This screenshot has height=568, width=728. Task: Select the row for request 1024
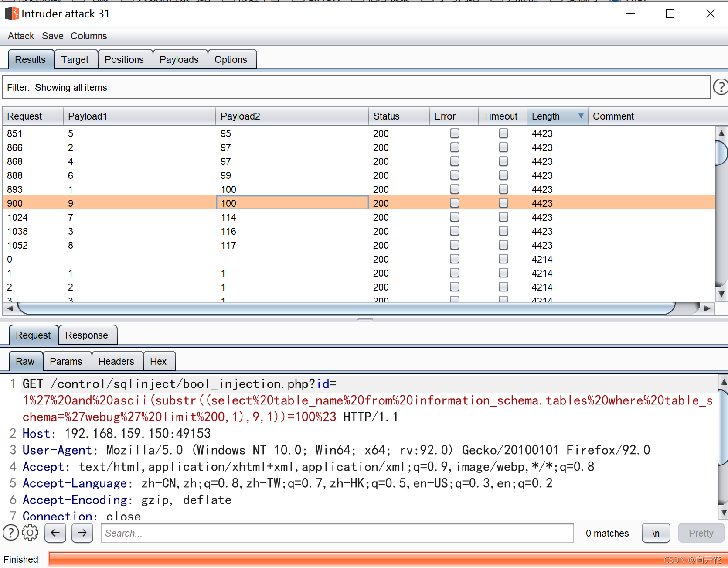358,217
